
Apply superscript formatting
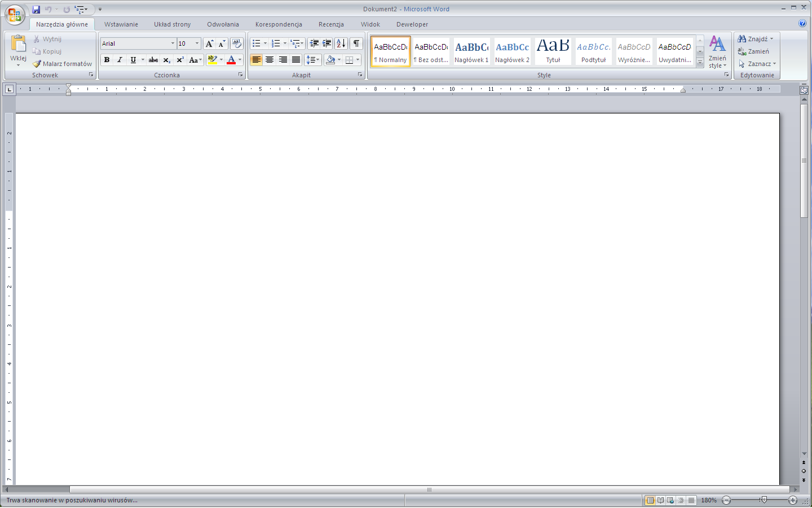pyautogui.click(x=180, y=60)
